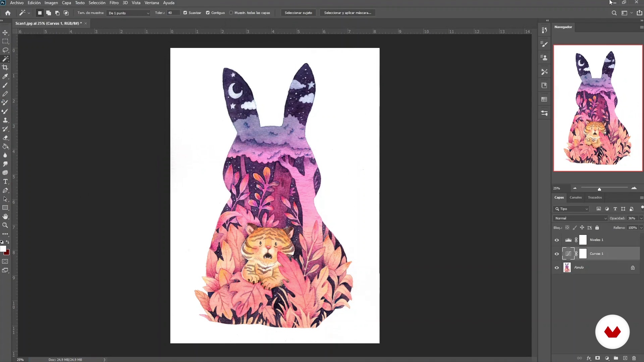644x362 pixels.
Task: Click the Navigator zoom in button
Action: [634, 188]
